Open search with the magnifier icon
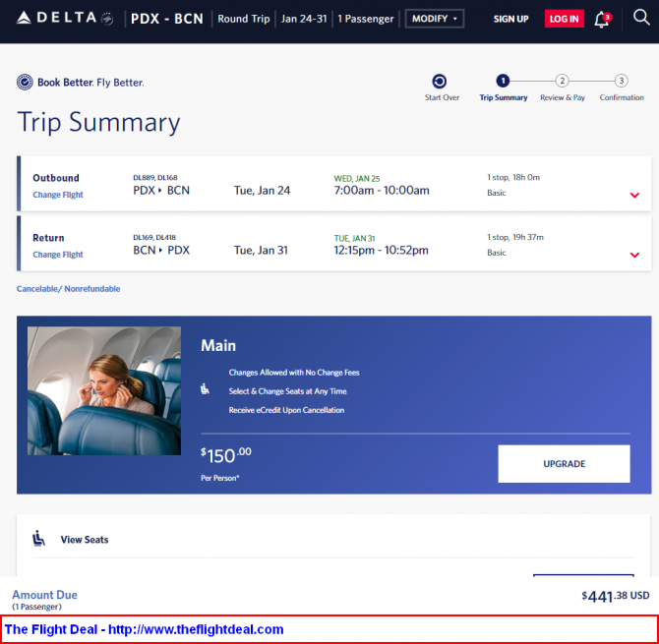Screen dimensions: 659x644 [641, 18]
